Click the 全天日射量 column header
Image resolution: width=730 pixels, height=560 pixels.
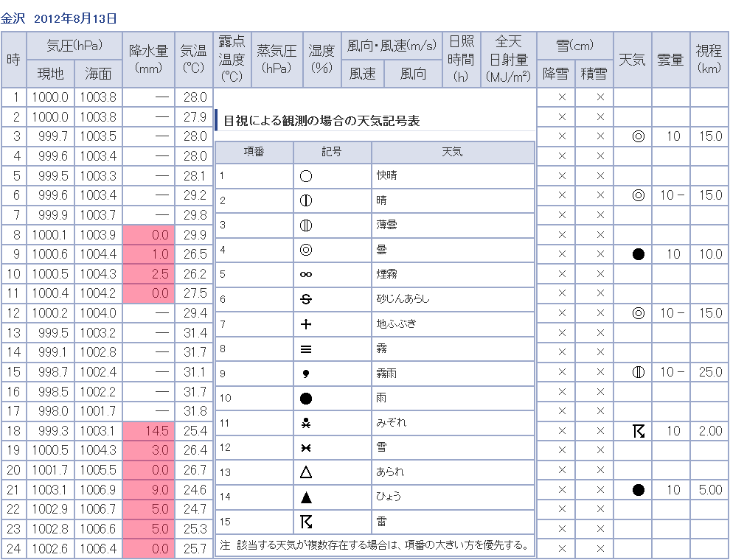click(508, 60)
